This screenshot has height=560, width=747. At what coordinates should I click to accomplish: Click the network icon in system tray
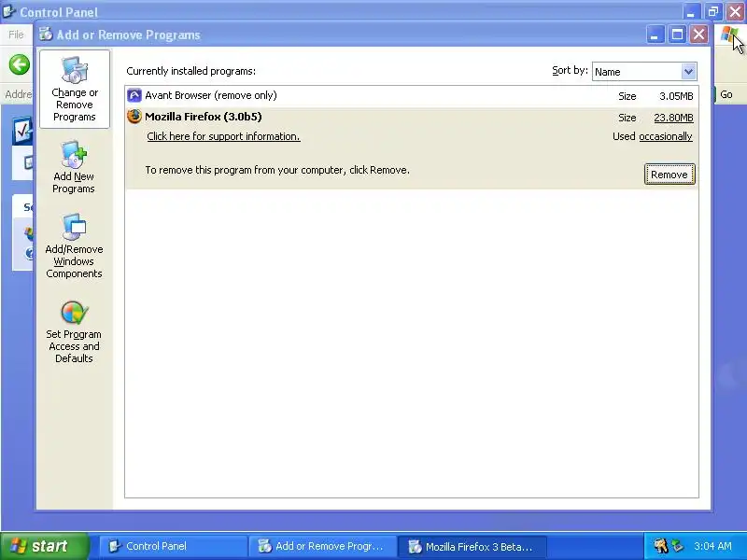coord(678,546)
